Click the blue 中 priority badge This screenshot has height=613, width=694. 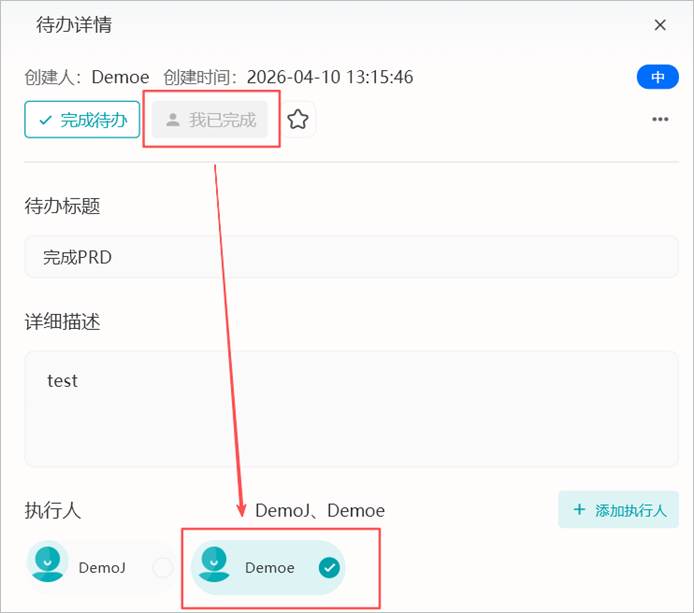coord(657,77)
